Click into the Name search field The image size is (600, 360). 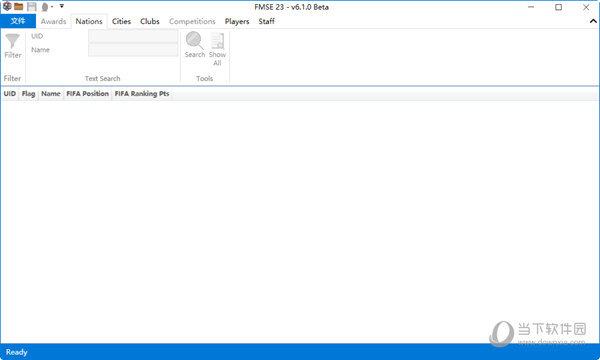click(133, 50)
